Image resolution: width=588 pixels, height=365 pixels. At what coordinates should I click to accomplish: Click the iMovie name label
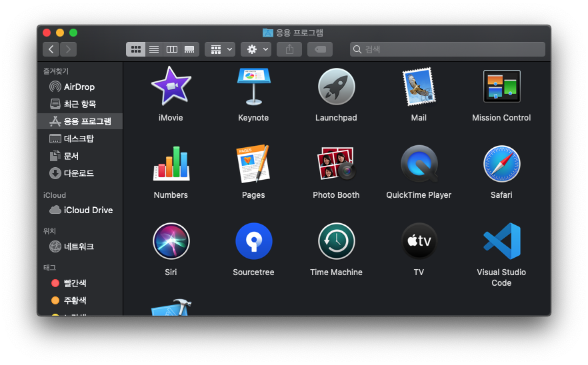tap(171, 118)
